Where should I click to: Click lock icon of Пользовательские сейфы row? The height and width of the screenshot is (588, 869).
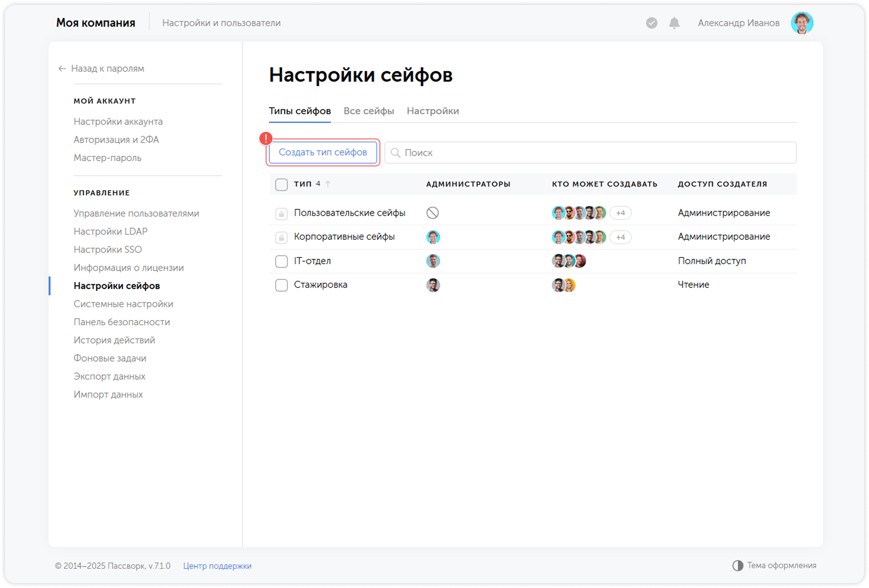coord(281,214)
